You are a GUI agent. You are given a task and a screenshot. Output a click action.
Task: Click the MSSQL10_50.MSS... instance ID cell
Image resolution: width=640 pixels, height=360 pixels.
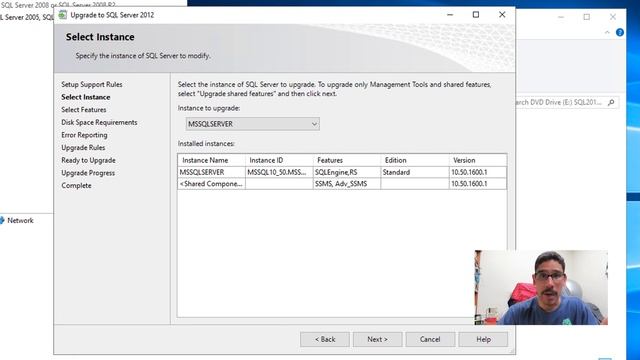pos(279,172)
